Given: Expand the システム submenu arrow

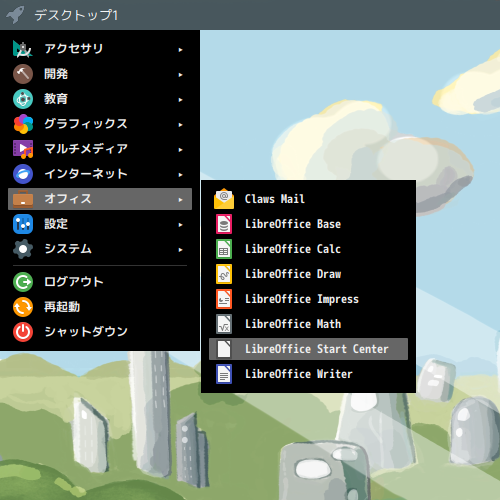Looking at the screenshot, I should click(x=180, y=250).
